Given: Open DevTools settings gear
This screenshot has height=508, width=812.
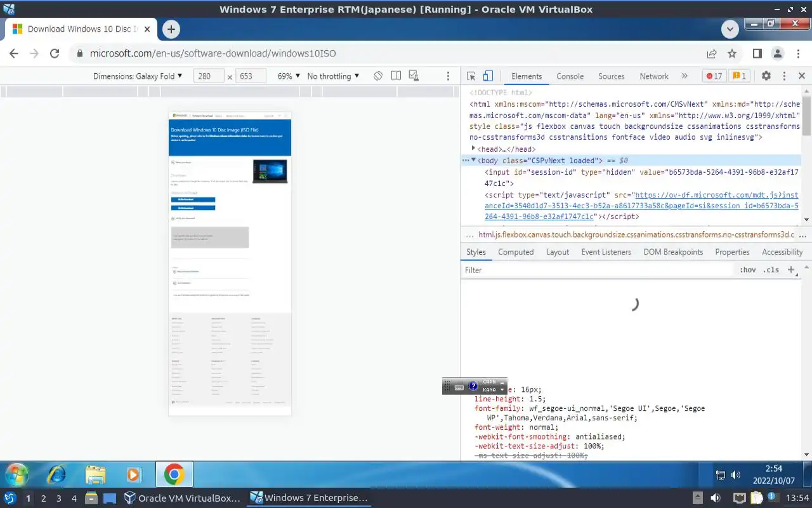Looking at the screenshot, I should pyautogui.click(x=766, y=76).
